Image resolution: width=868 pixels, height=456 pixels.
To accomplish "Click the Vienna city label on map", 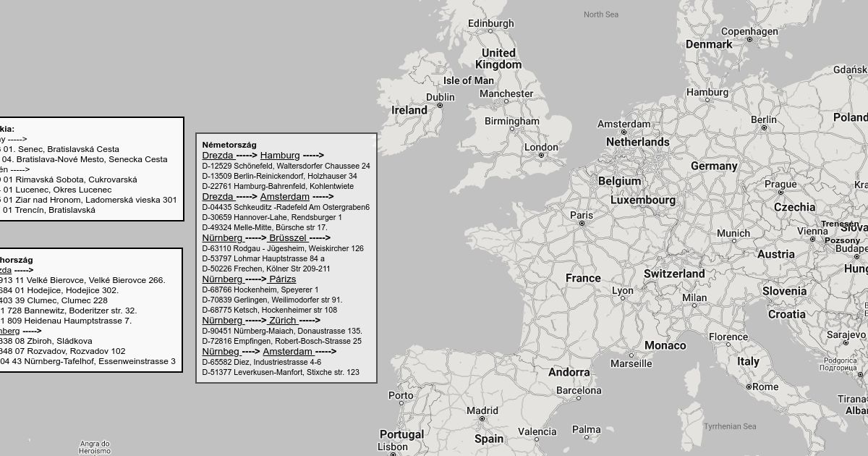I will click(812, 231).
